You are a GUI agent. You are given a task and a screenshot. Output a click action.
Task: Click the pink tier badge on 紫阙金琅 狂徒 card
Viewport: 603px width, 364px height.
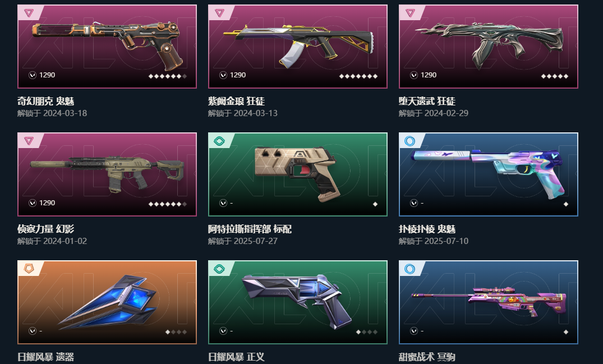(x=219, y=13)
